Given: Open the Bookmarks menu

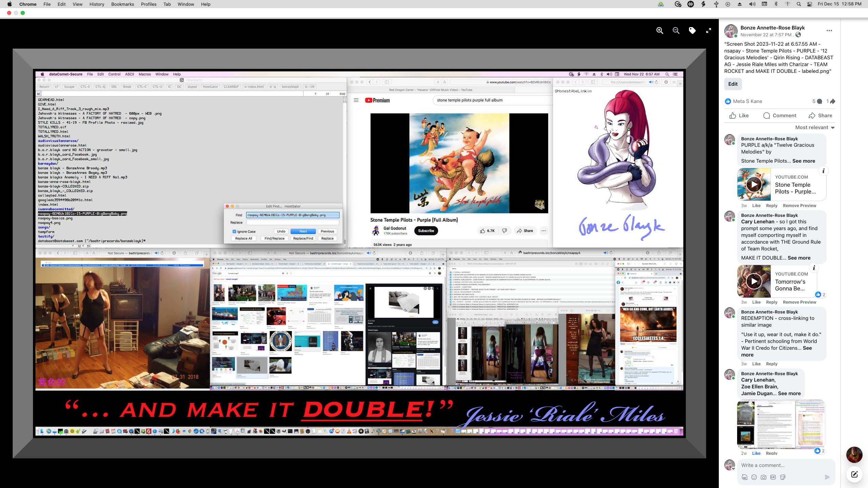Looking at the screenshot, I should point(122,4).
